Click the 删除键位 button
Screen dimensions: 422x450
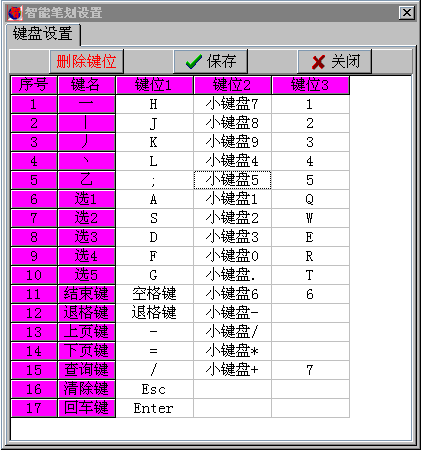tap(87, 62)
